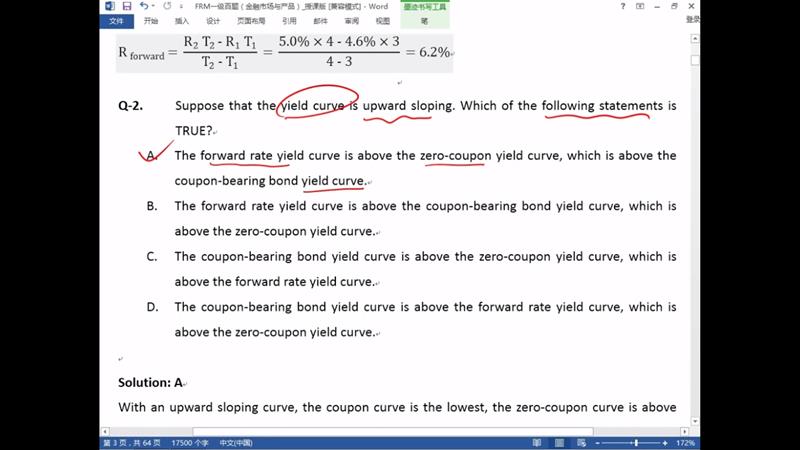The height and width of the screenshot is (450, 800).
Task: Click the R forward formula equation
Action: (x=285, y=53)
